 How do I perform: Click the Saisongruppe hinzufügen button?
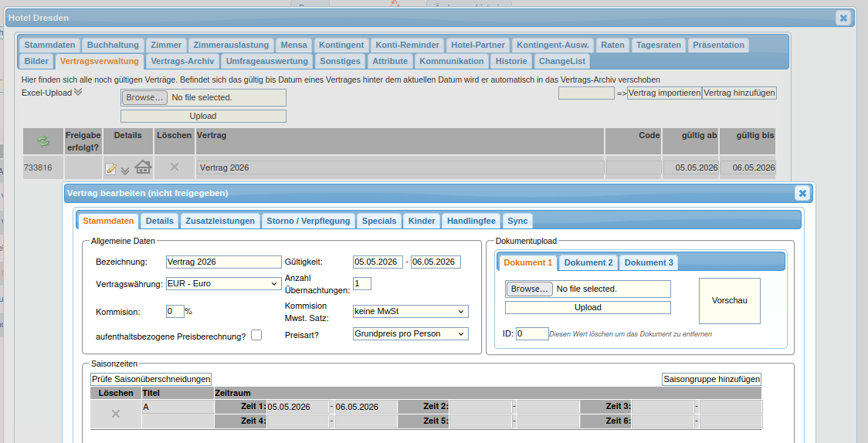(x=711, y=379)
